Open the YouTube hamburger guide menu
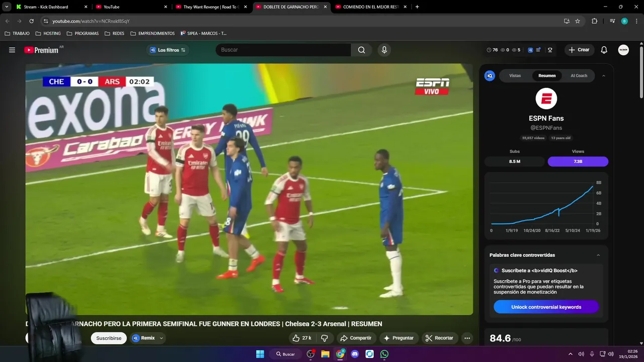Image resolution: width=644 pixels, height=362 pixels. [12, 50]
